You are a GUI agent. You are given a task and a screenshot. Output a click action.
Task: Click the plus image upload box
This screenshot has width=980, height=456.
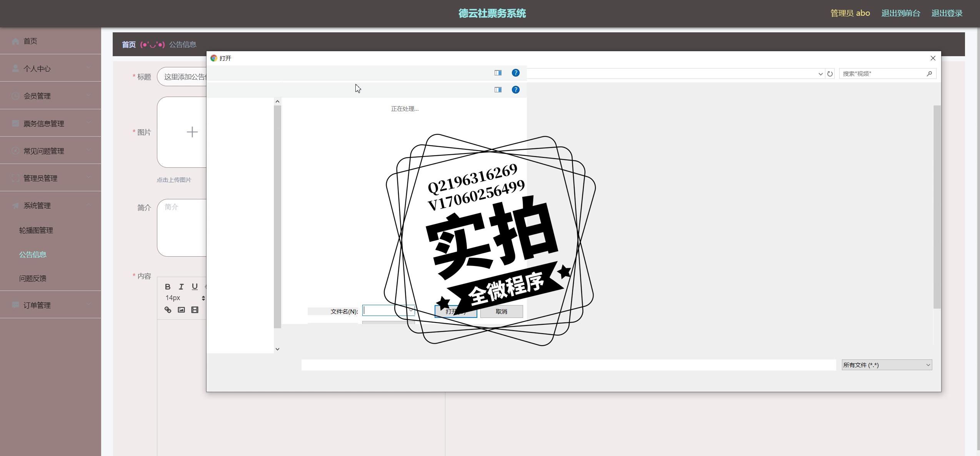182,132
